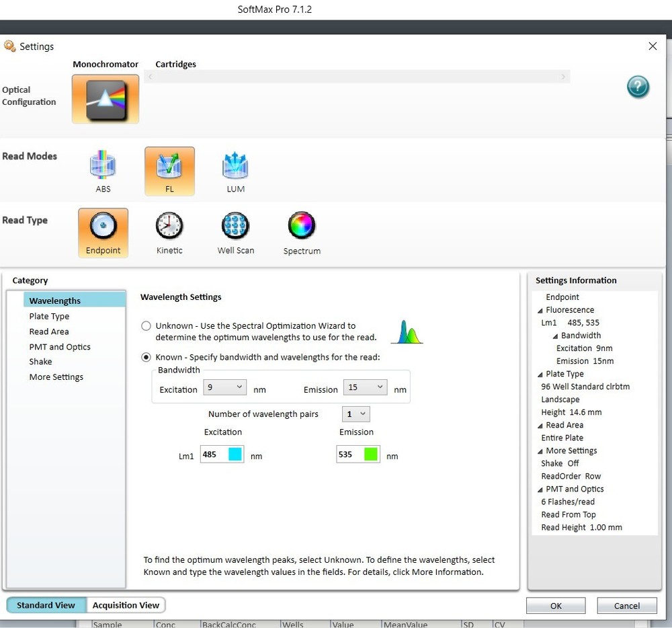The height and width of the screenshot is (628, 672).
Task: Collapse the Bandwidth node in Settings Information
Action: coord(556,336)
